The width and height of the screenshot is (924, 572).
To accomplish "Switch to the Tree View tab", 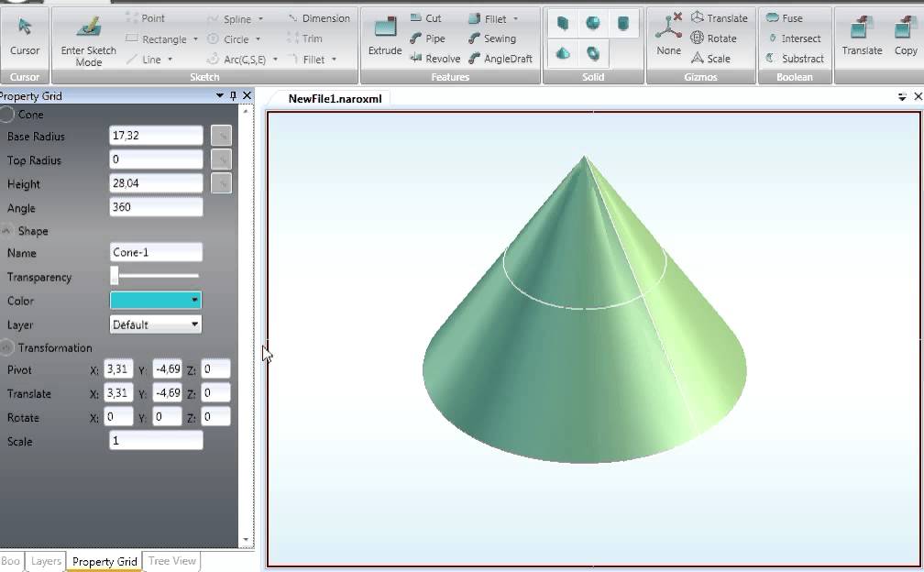I will point(171,561).
